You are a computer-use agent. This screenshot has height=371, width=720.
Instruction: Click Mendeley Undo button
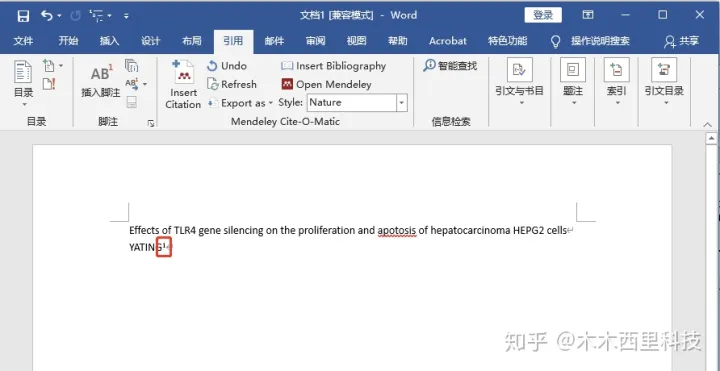tap(227, 66)
